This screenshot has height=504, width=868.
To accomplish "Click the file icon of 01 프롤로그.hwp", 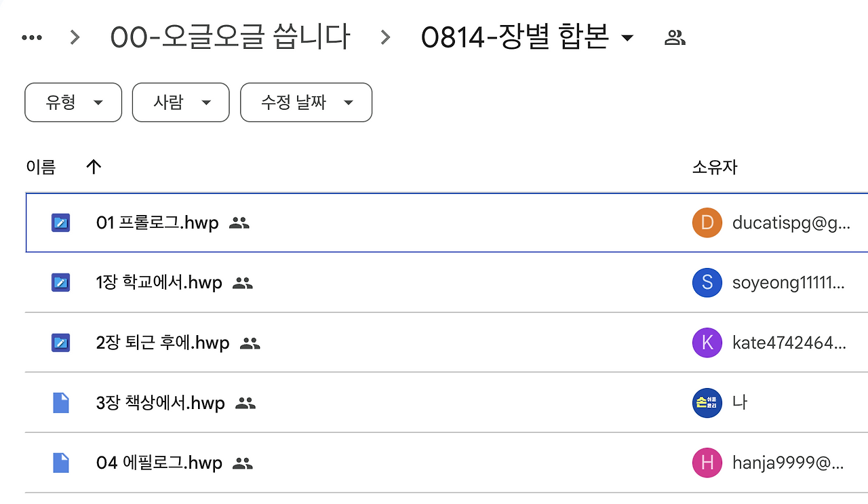I will click(61, 222).
